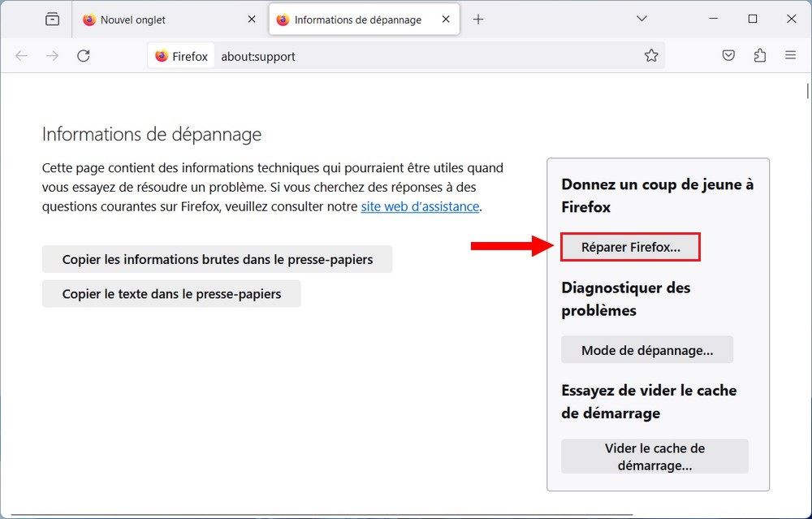The height and width of the screenshot is (519, 812).
Task: Open the site web d'assistance link
Action: coord(420,206)
